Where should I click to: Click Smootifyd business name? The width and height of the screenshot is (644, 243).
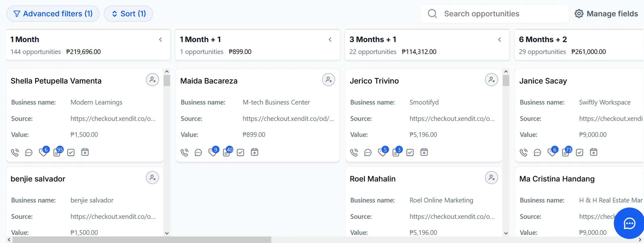[424, 102]
